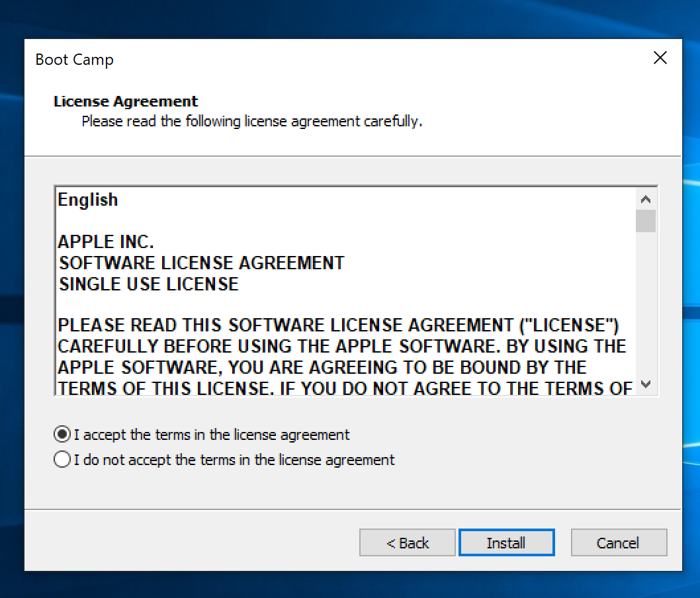The image size is (700, 598).
Task: Click the 'License Agreement' bold heading
Action: 126,101
